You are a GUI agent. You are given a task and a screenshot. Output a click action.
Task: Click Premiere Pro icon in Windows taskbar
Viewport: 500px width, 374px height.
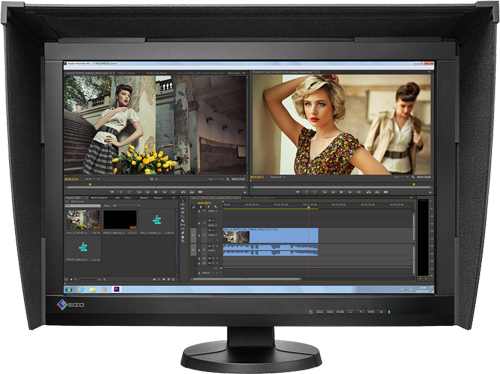click(x=117, y=289)
